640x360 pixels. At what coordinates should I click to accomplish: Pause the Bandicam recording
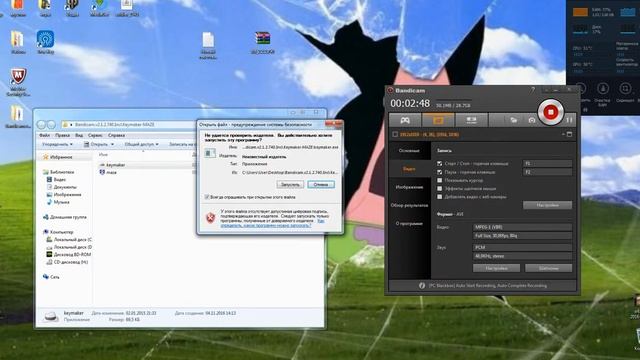point(569,120)
